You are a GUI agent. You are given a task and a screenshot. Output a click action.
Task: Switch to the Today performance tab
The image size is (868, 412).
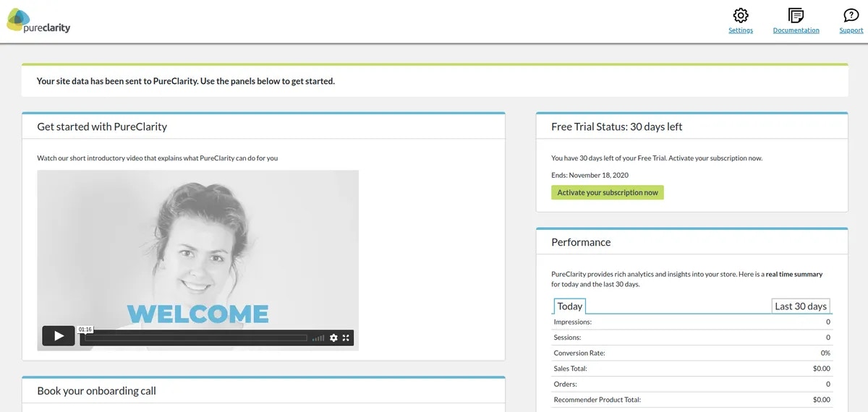click(x=570, y=306)
